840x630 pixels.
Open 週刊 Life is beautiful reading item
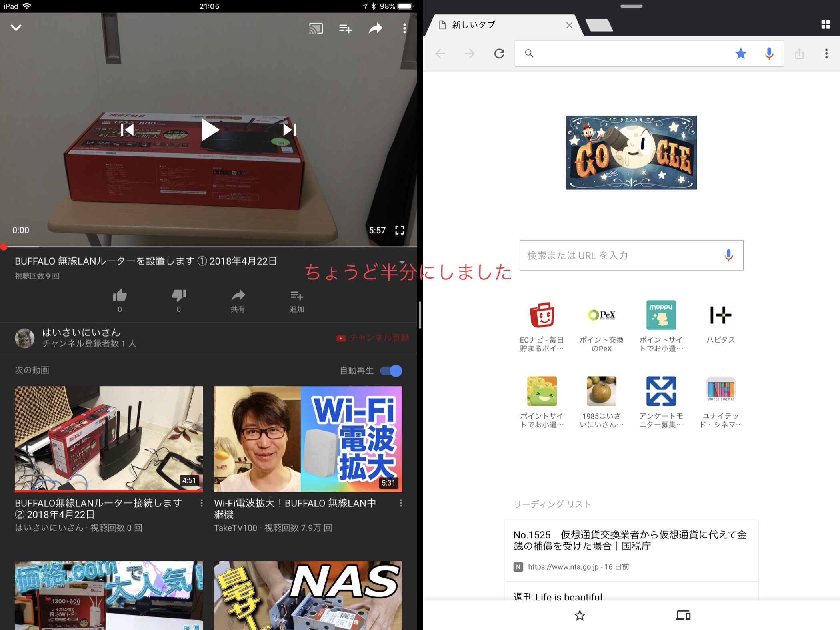coord(631,592)
